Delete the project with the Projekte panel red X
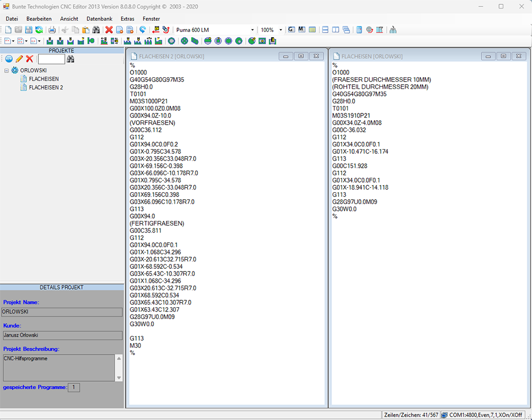This screenshot has width=532, height=420. (x=29, y=59)
